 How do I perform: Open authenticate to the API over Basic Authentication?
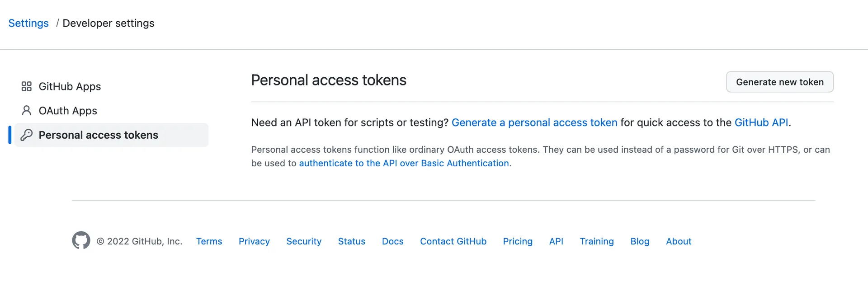click(x=404, y=163)
